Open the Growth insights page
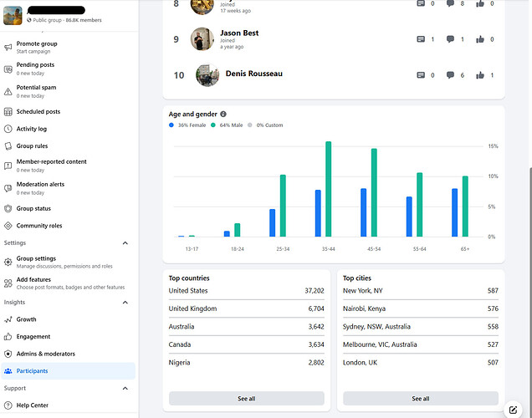The height and width of the screenshot is (418, 532). [x=26, y=319]
